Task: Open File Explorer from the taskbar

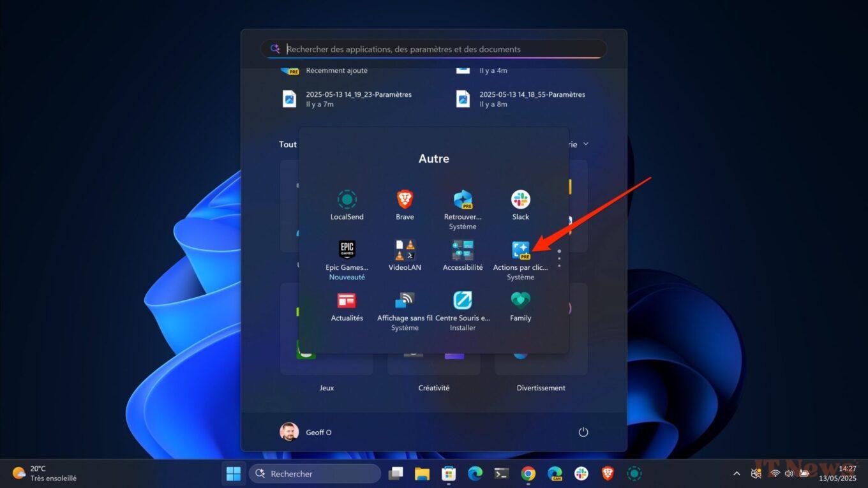Action: coord(422,473)
